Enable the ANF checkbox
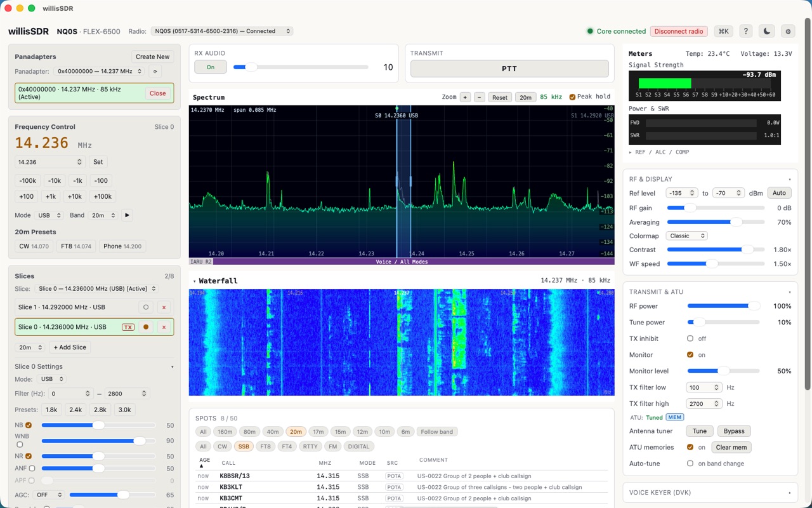The image size is (812, 508). (32, 468)
